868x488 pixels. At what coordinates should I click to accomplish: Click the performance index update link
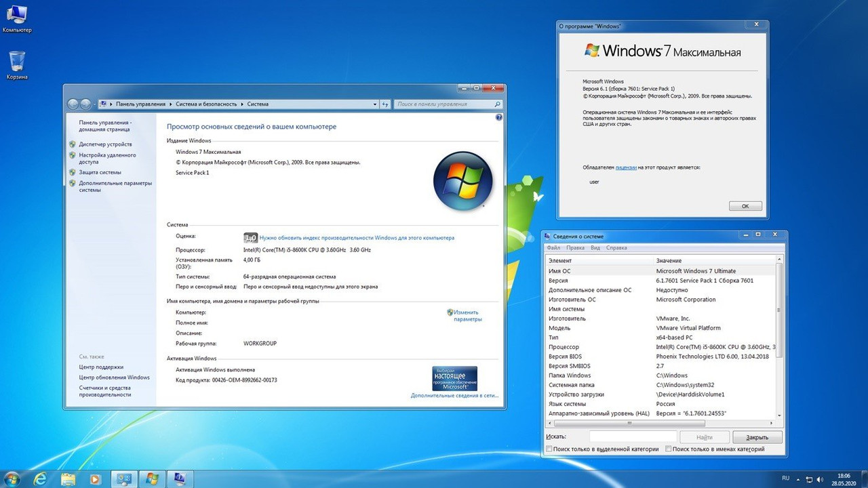tap(357, 238)
